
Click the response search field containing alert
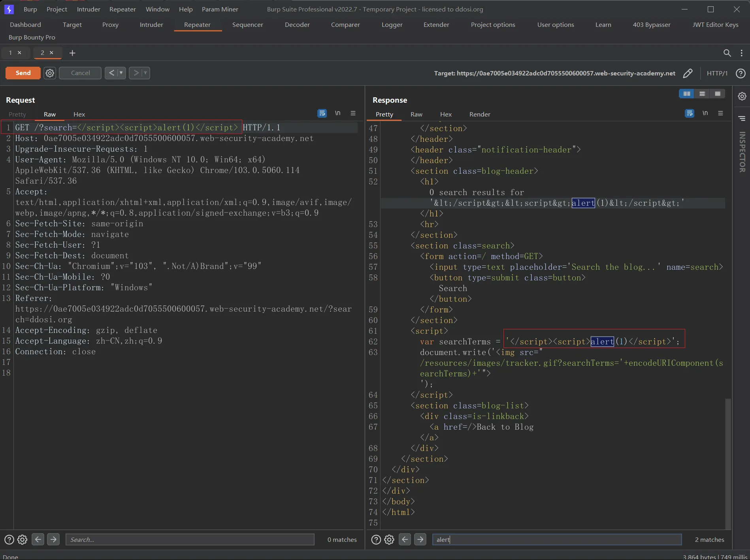point(557,539)
